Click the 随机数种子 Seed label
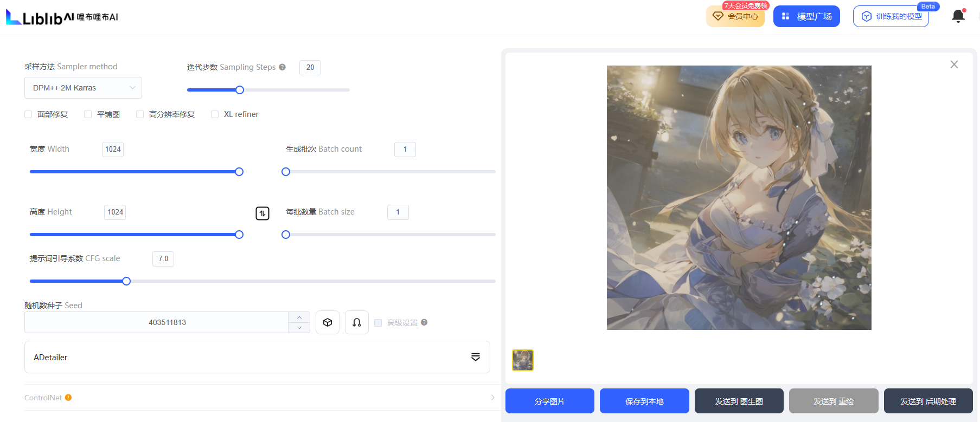Image resolution: width=980 pixels, height=422 pixels. [53, 306]
